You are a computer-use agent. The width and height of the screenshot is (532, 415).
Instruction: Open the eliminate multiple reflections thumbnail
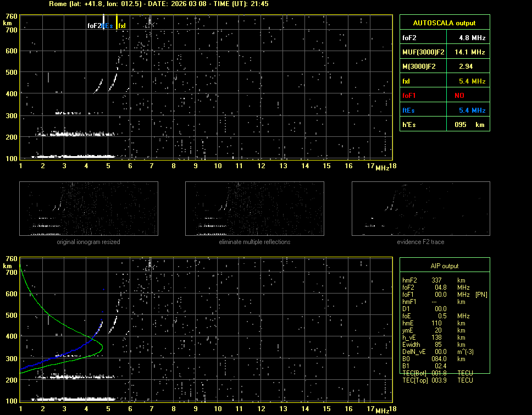[254, 208]
